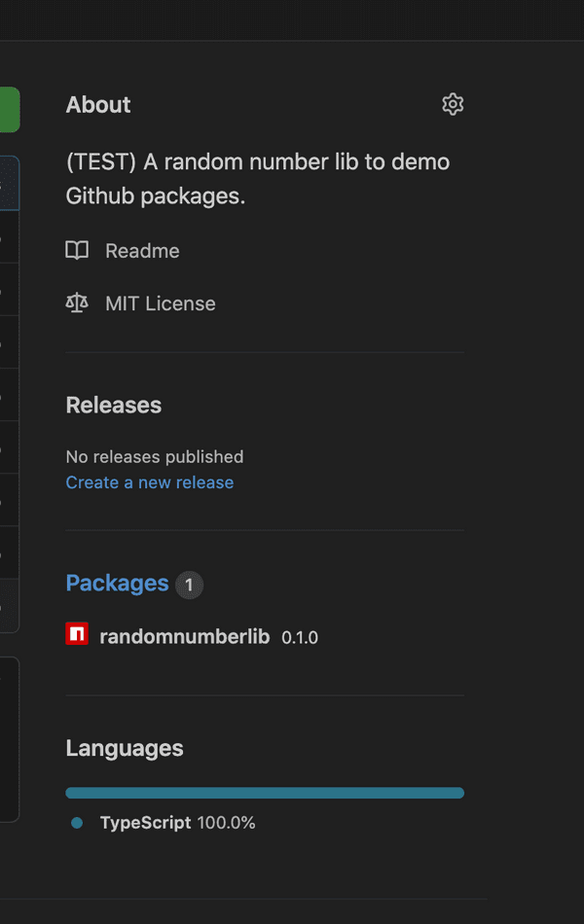Click the teal language percentage bar
This screenshot has width=584, height=924.
[265, 793]
